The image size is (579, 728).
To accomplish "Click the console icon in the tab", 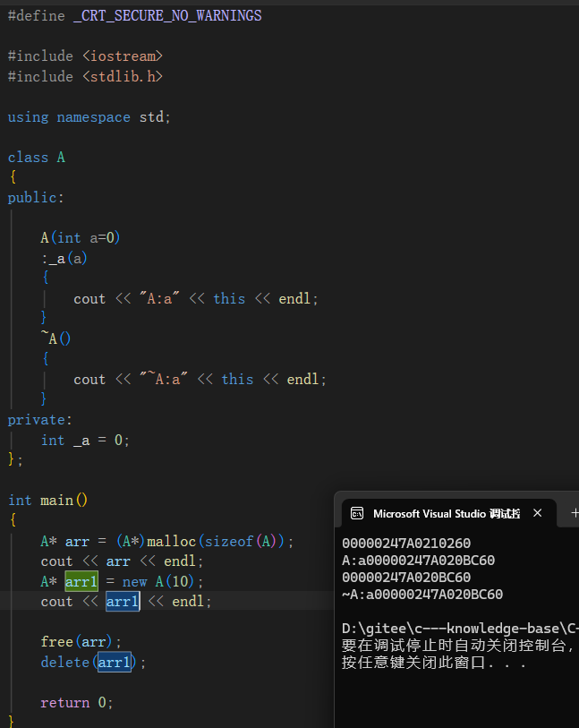I will click(x=357, y=513).
